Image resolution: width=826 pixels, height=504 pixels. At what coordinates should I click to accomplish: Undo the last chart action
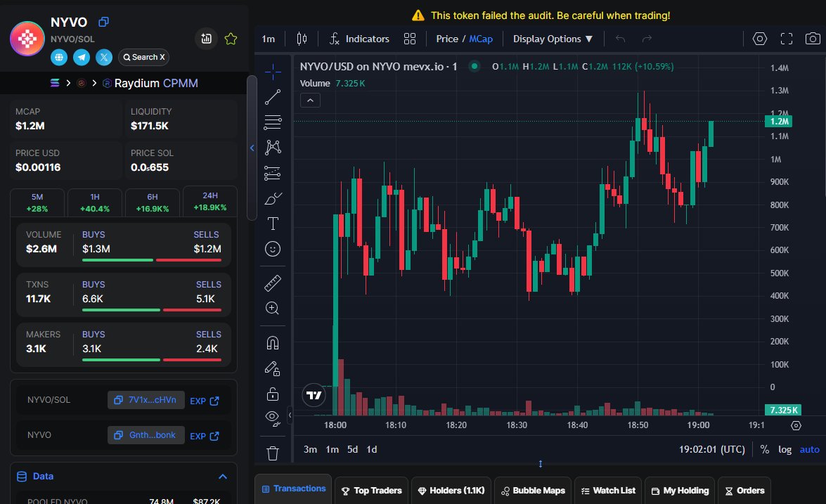coord(621,39)
